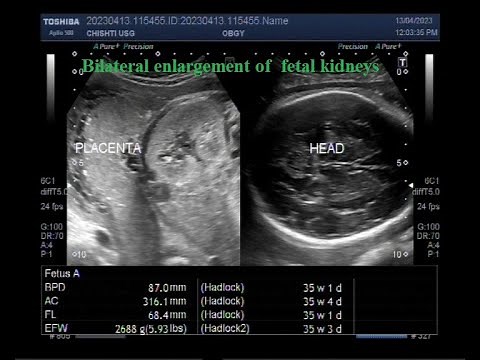Click the OBGY preset label
480x360 pixels.
(x=233, y=33)
